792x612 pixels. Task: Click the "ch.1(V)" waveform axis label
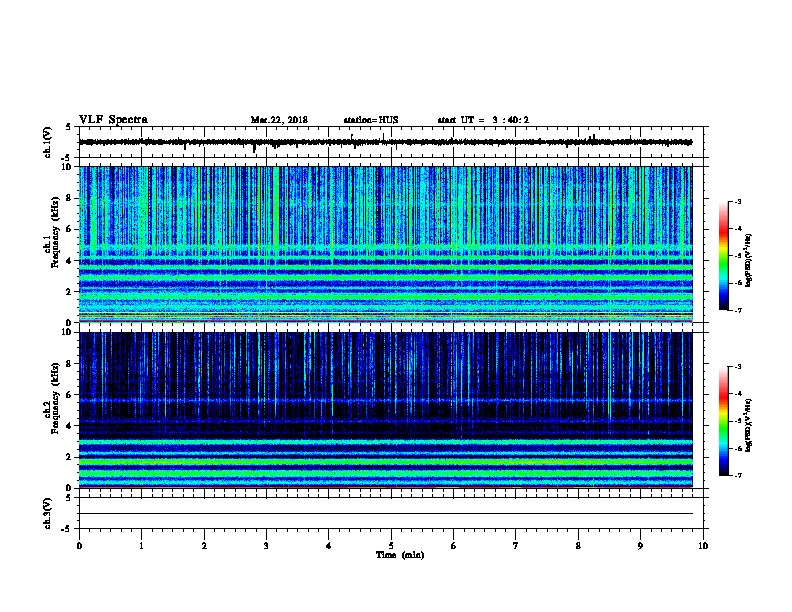point(47,142)
